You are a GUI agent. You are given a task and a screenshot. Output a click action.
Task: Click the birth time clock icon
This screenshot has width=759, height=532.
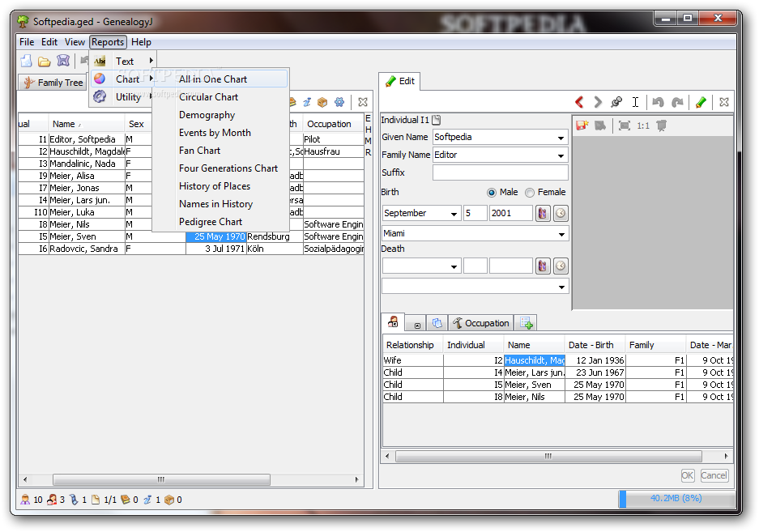(x=561, y=213)
